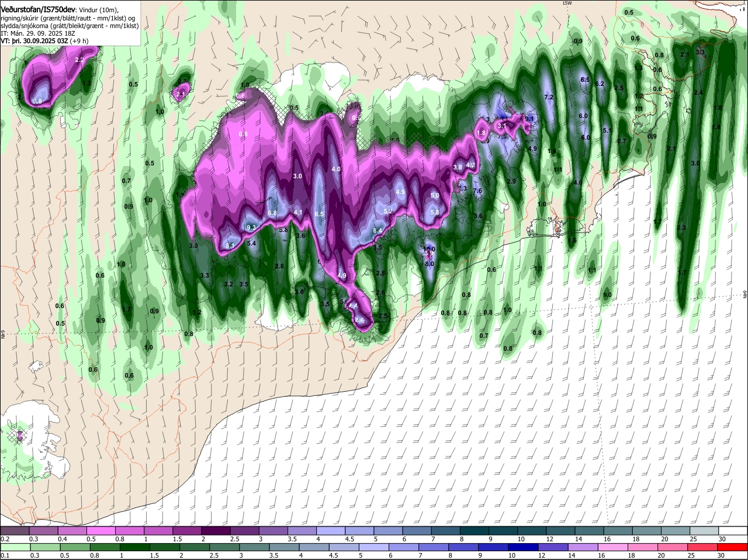Click the 15W longitude label

[566, 3]
